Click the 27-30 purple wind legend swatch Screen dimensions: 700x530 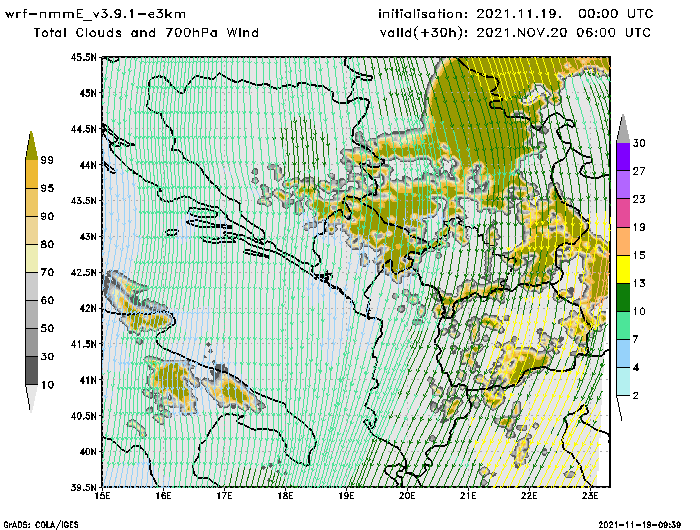(623, 157)
